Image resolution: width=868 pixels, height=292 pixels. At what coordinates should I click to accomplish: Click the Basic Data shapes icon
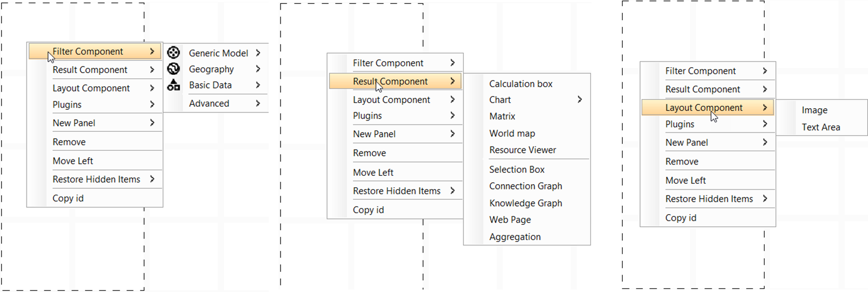173,85
